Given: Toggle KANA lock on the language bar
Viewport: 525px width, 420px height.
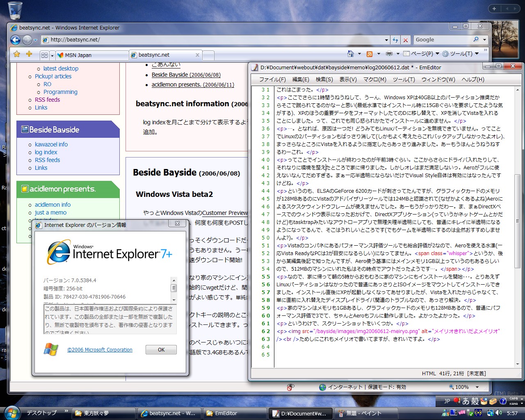Looking at the screenshot, I should click(x=514, y=404).
